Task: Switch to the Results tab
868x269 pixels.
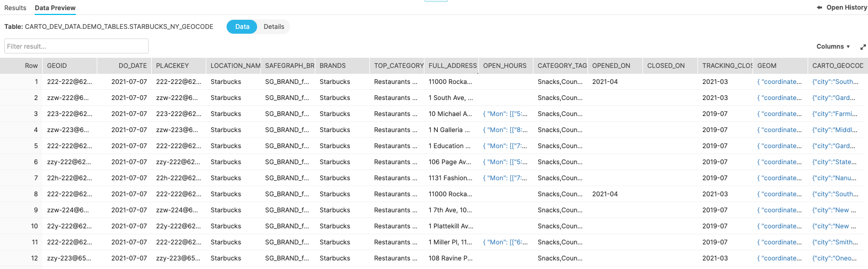Action: click(x=15, y=8)
